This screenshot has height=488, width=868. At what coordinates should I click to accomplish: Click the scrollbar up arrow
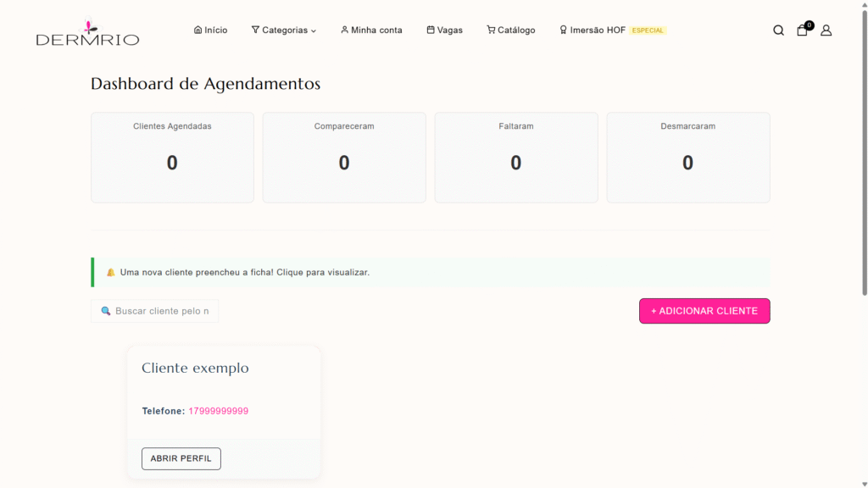tap(864, 4)
